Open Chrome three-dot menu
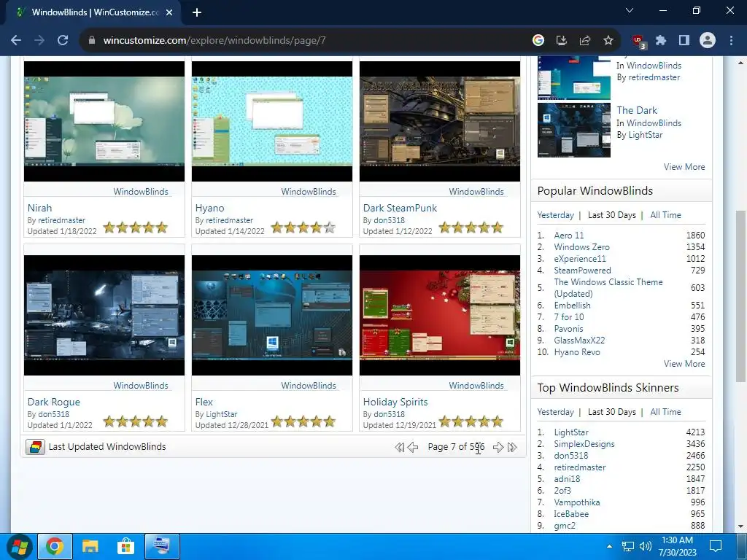The image size is (747, 560). coord(731,41)
